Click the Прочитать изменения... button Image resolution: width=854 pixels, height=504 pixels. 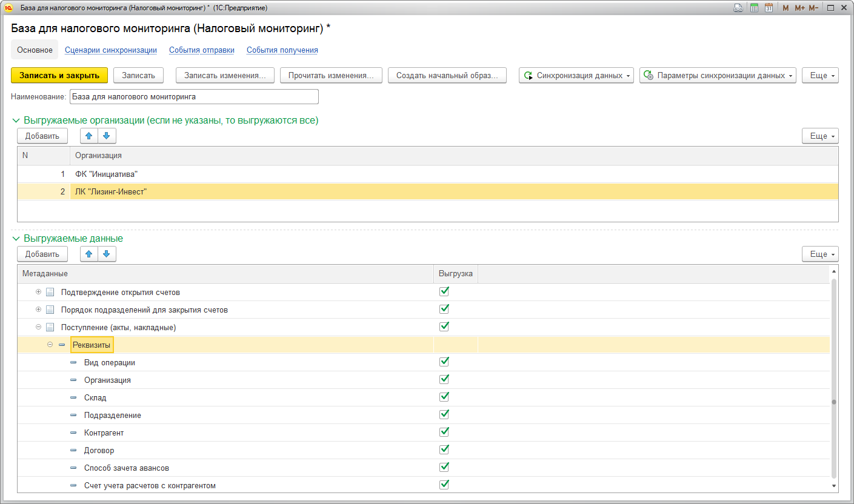click(331, 75)
